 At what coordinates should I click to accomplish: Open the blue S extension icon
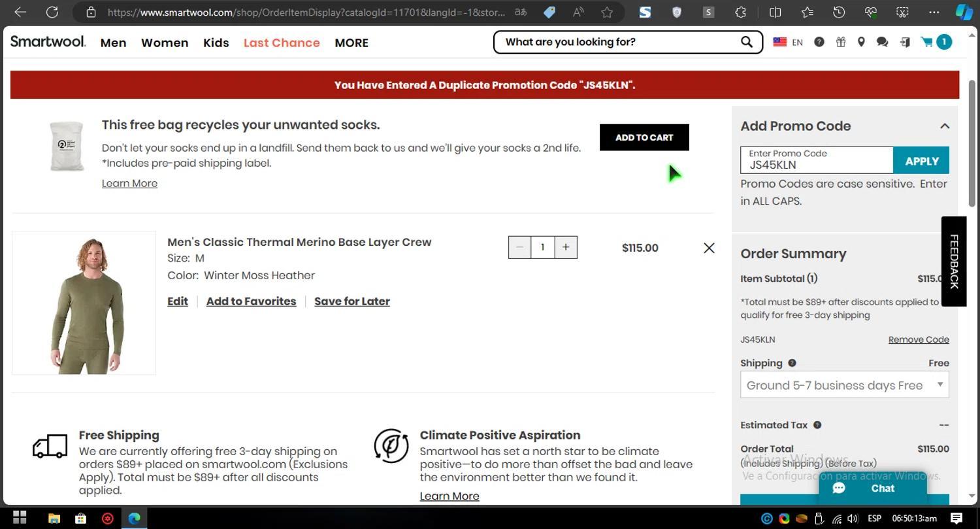(x=645, y=12)
